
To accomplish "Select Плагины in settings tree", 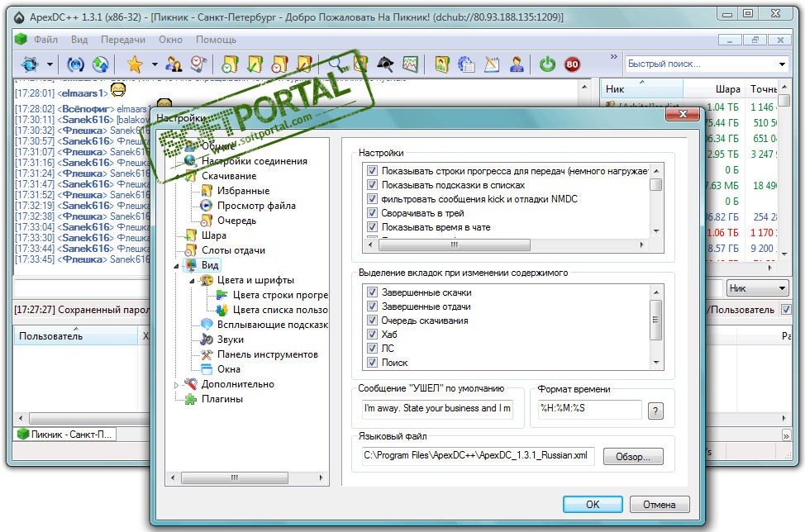I will tap(221, 399).
